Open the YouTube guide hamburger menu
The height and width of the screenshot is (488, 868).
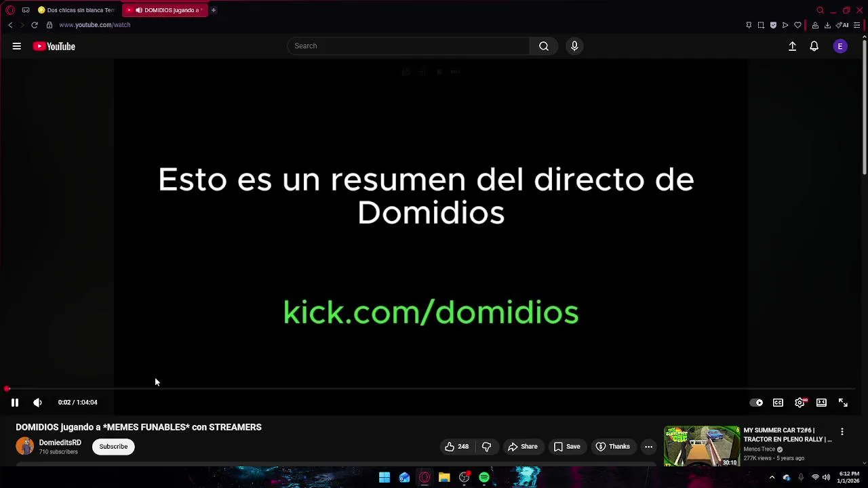click(x=17, y=46)
